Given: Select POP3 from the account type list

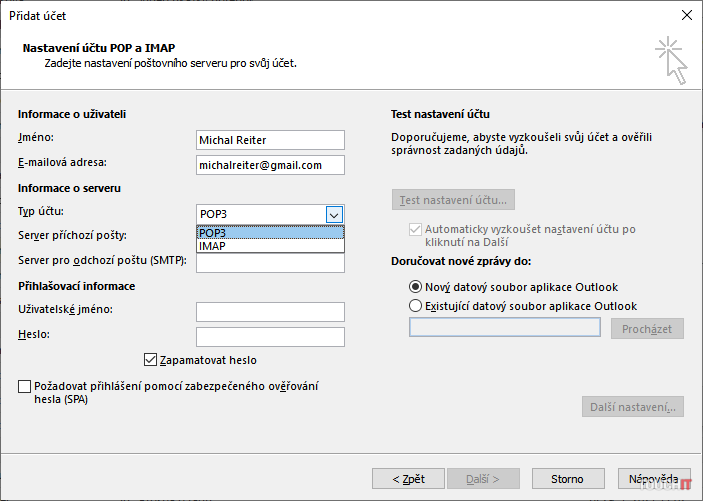Looking at the screenshot, I should (270, 233).
